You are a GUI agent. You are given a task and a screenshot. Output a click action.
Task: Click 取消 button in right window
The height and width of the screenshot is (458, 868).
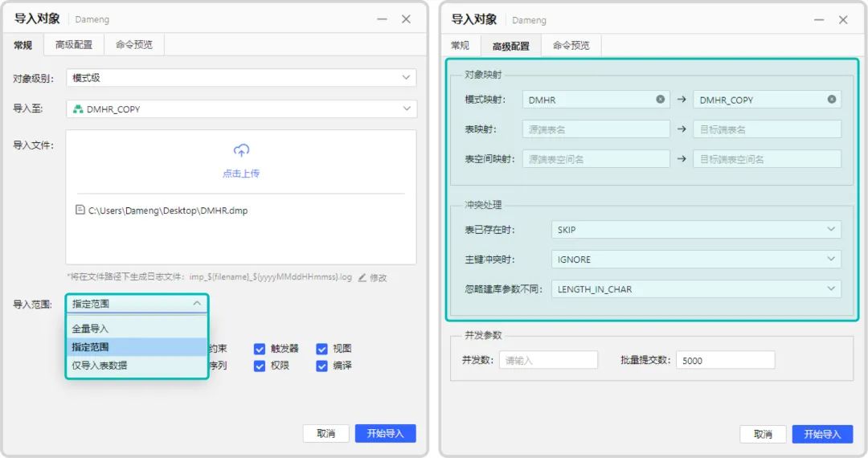763,434
